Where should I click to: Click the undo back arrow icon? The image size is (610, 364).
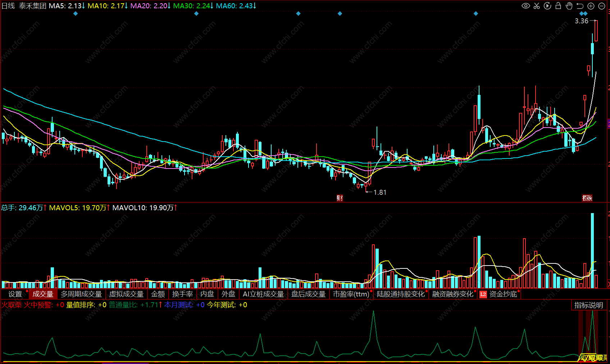580,6
